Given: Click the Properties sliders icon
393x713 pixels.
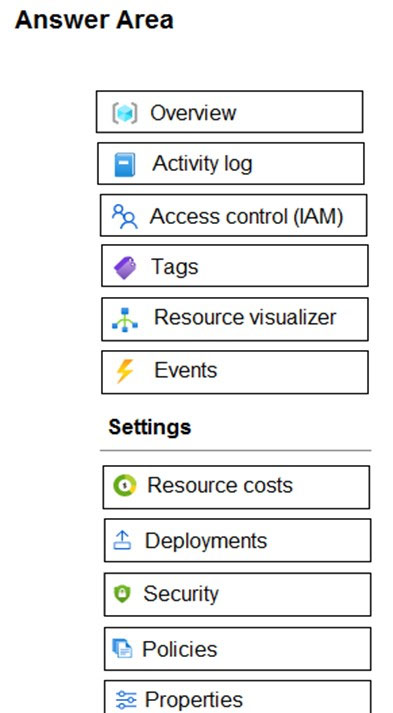Looking at the screenshot, I should pyautogui.click(x=126, y=700).
